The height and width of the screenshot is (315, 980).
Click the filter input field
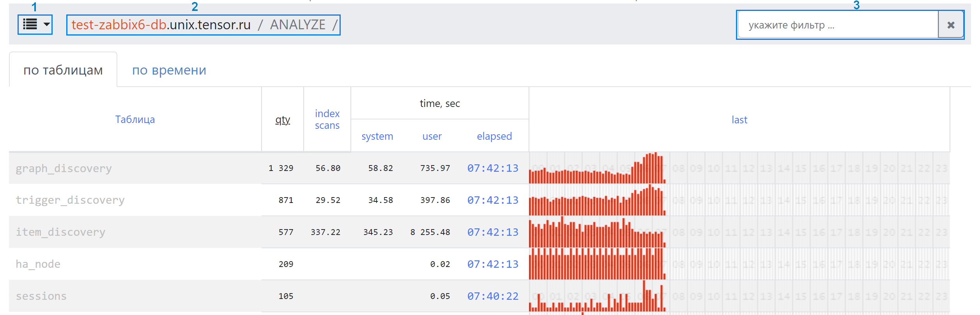click(x=838, y=25)
